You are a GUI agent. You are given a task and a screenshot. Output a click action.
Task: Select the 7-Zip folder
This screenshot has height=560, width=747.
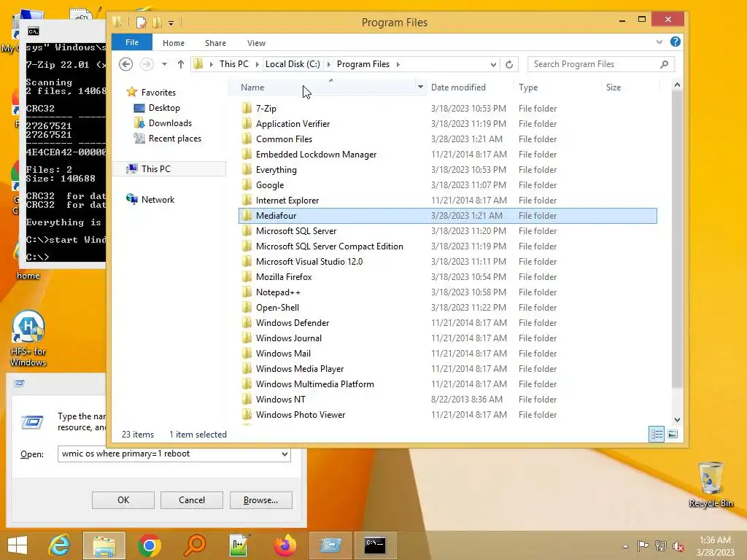click(266, 109)
